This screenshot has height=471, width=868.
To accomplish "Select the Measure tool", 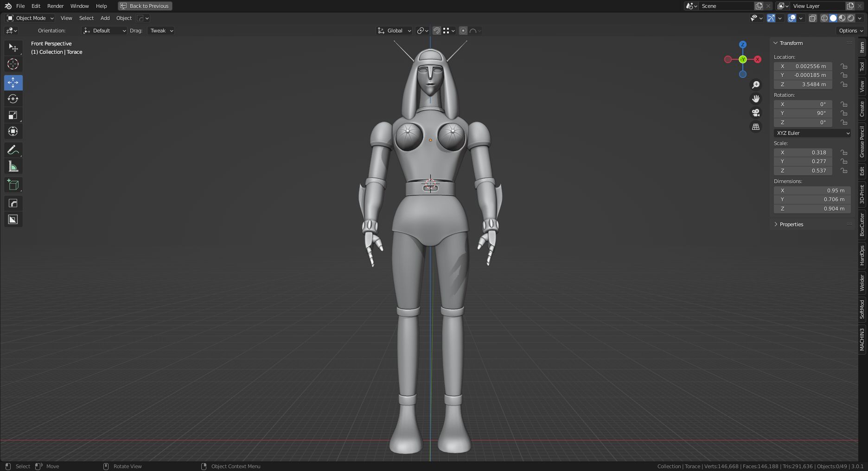I will point(13,166).
